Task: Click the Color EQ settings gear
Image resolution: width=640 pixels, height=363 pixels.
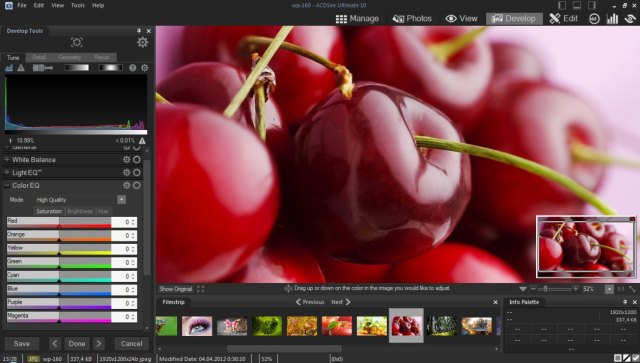Action: pyautogui.click(x=127, y=185)
